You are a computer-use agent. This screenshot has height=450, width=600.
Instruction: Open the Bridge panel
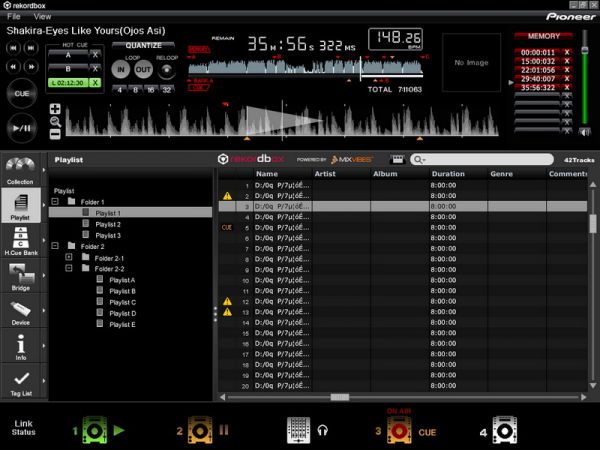pos(21,276)
